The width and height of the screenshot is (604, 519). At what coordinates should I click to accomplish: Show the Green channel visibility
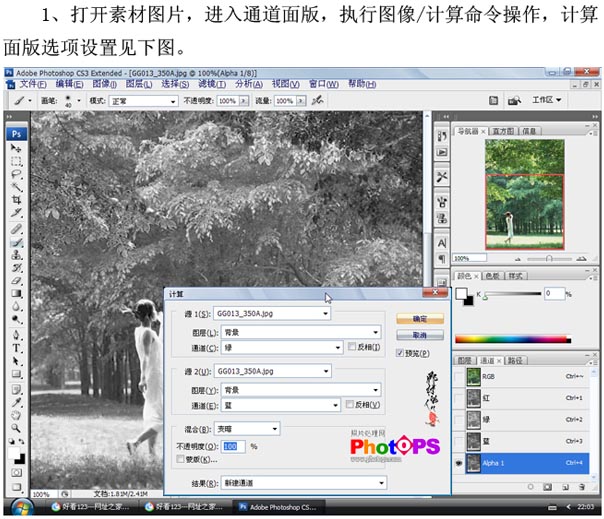[458, 420]
